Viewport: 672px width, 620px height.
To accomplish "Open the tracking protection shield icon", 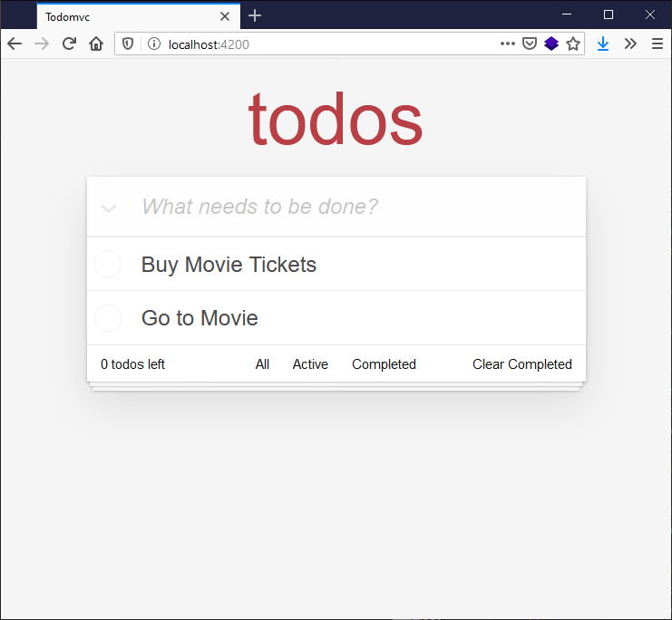I will click(128, 44).
